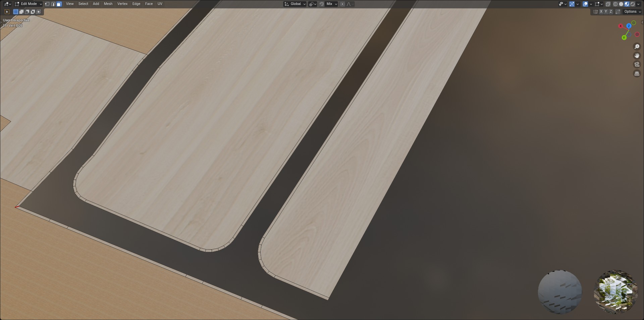
Task: Toggle X axis mesh mirror
Action: 601,12
